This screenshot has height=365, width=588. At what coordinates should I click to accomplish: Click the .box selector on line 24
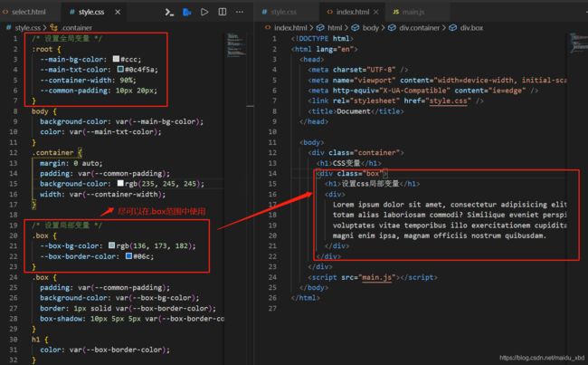[x=40, y=277]
